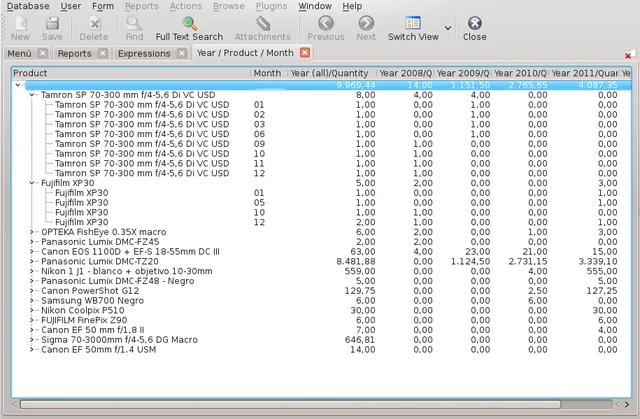This screenshot has height=419, width=640.
Task: Open the Help menu
Action: [352, 6]
